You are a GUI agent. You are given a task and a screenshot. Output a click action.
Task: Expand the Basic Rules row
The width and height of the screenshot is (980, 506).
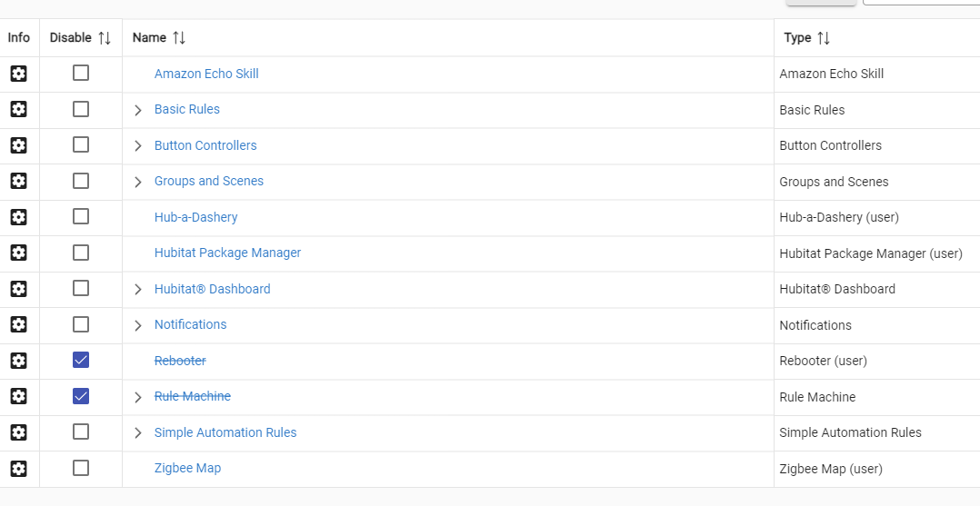point(138,110)
